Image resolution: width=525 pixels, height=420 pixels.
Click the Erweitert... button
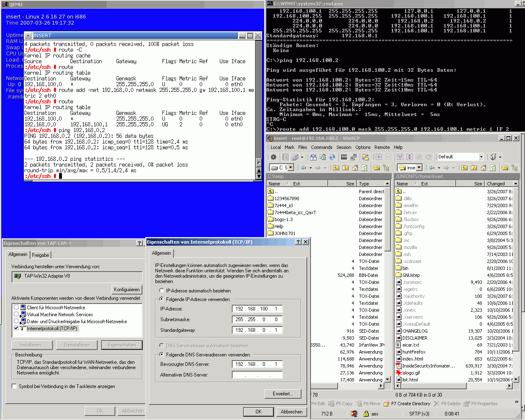[283, 394]
